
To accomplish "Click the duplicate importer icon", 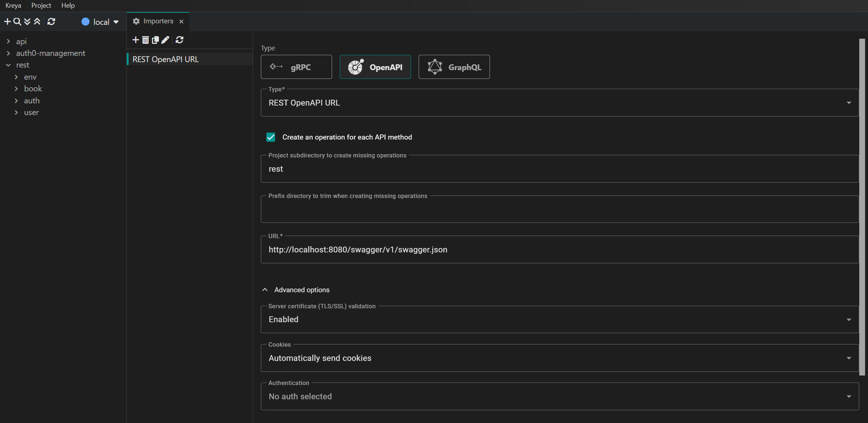I will pos(155,40).
